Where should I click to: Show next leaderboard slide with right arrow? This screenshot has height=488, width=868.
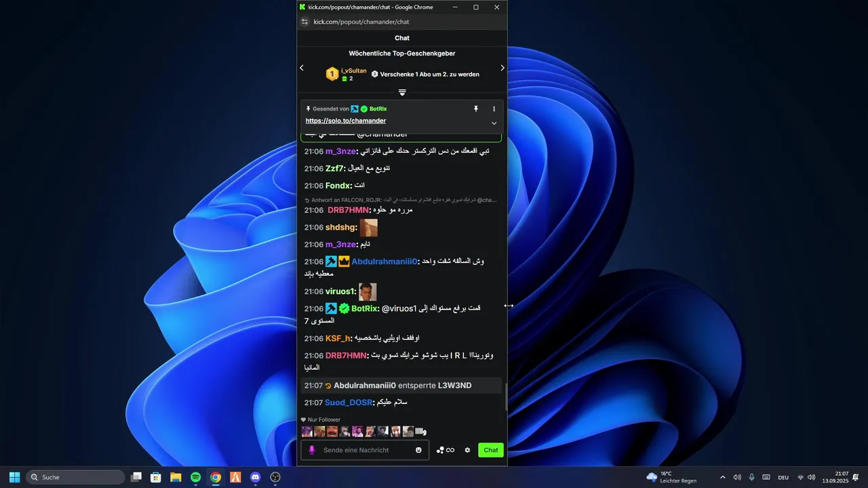pos(502,68)
